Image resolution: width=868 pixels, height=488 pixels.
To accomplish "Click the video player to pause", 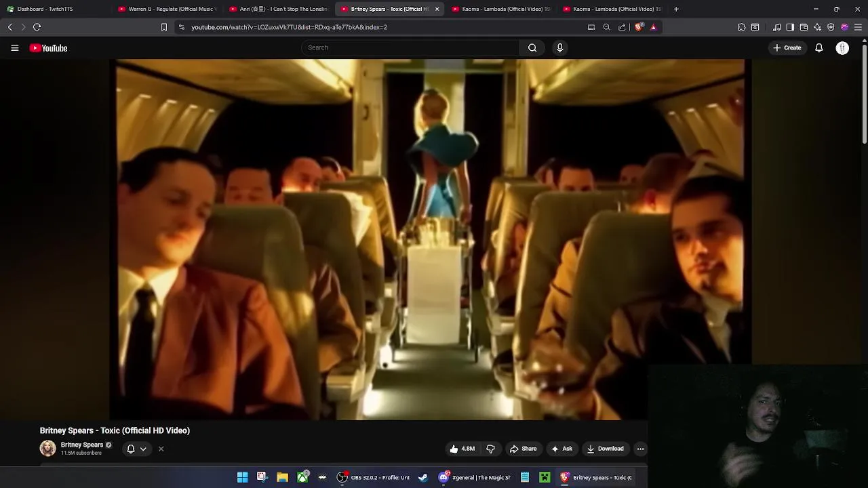I will (430, 239).
